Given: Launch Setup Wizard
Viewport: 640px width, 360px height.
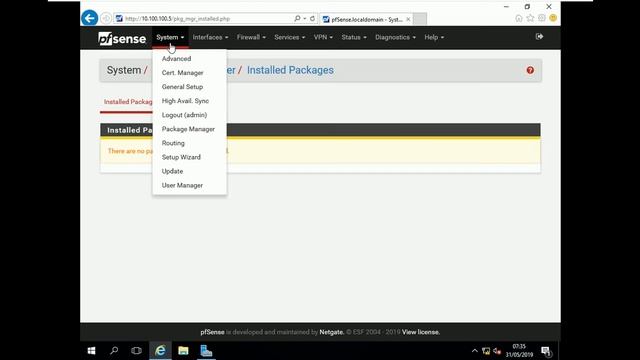Looking at the screenshot, I should [181, 157].
